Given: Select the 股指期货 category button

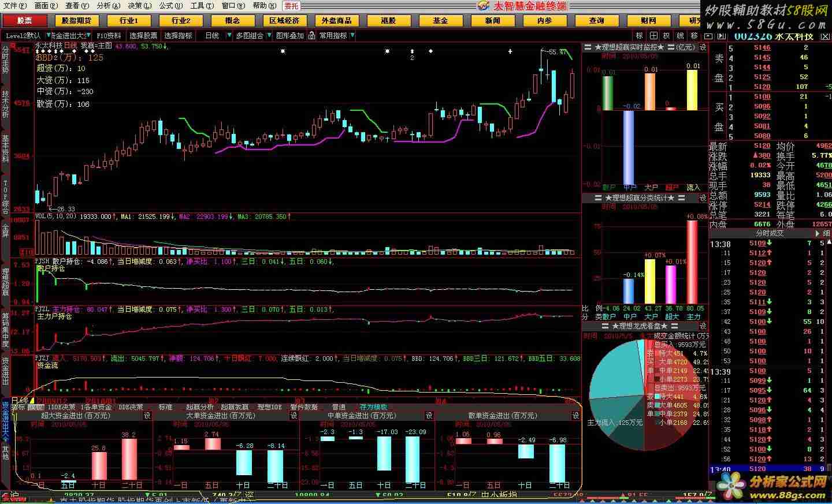Looking at the screenshot, I should (x=77, y=20).
